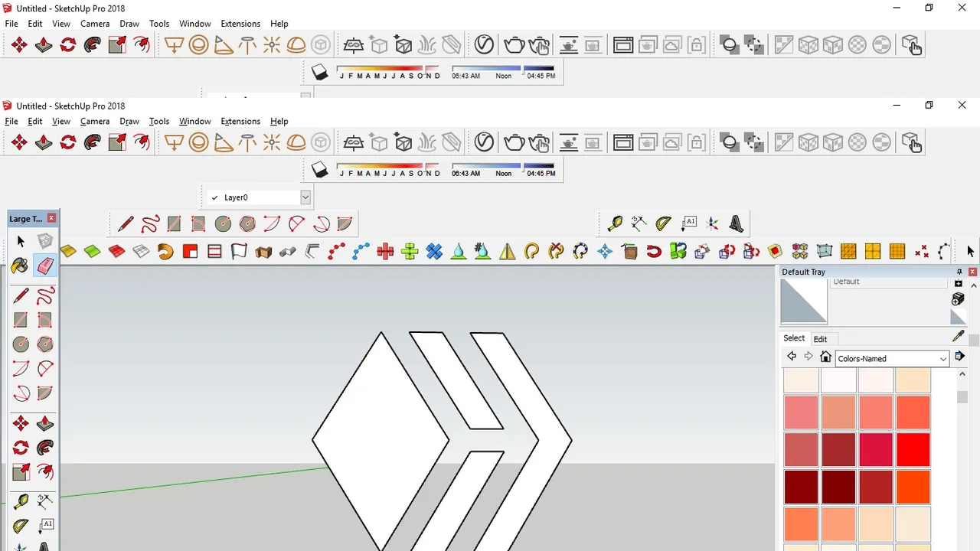Open File menu in front window
Viewport: 980px width, 551px height.
pyautogui.click(x=11, y=121)
